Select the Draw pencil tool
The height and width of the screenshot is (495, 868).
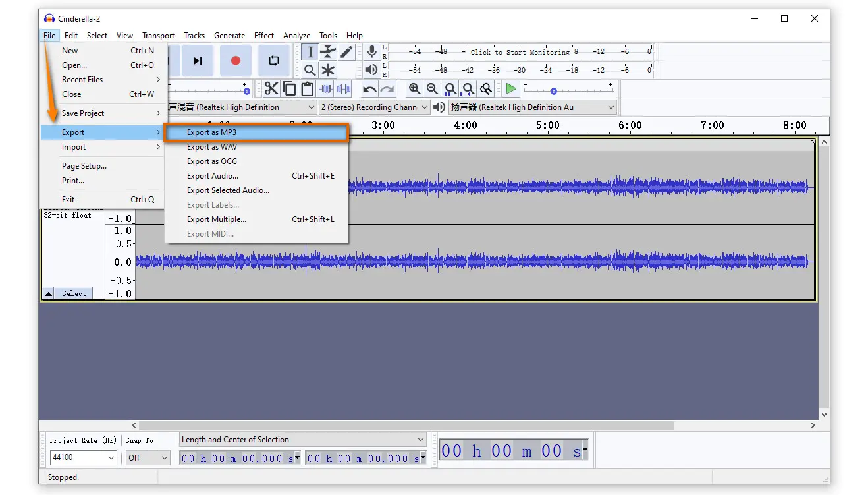click(x=346, y=52)
